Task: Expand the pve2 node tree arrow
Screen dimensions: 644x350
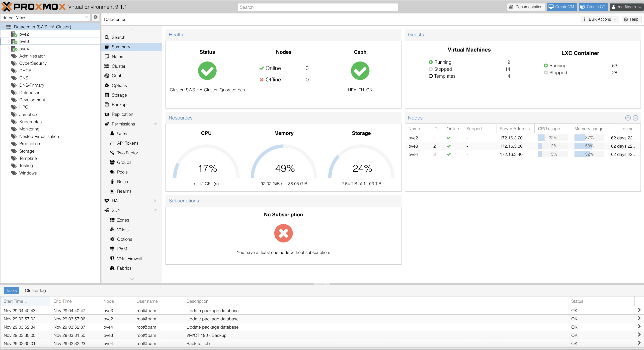Action: pos(9,34)
